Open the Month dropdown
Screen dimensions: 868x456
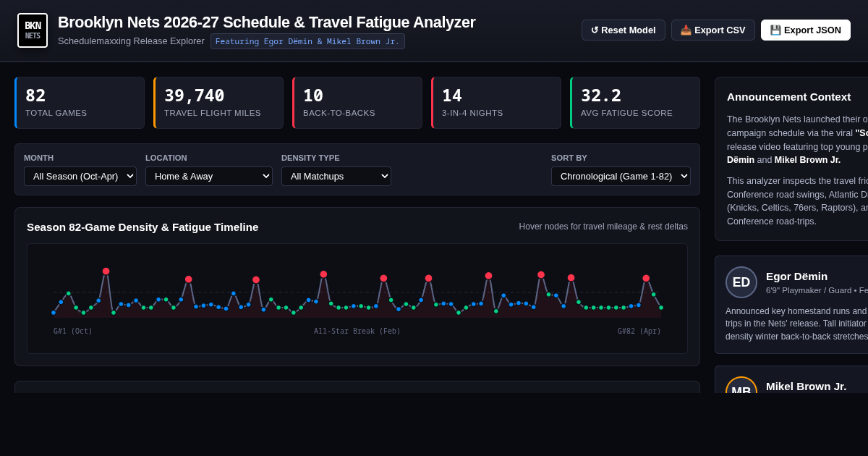point(80,176)
